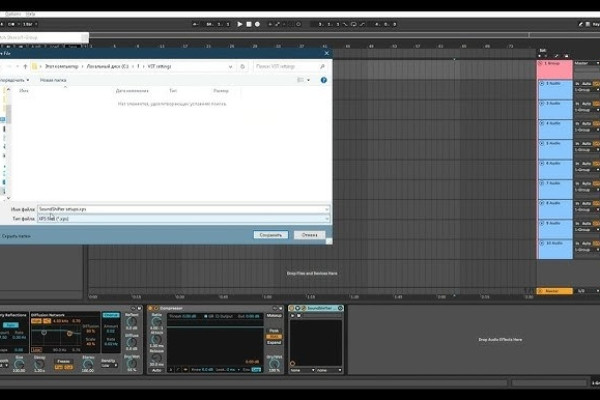Arm recording with the transport Record button
This screenshot has height=400, width=600.
(258, 24)
